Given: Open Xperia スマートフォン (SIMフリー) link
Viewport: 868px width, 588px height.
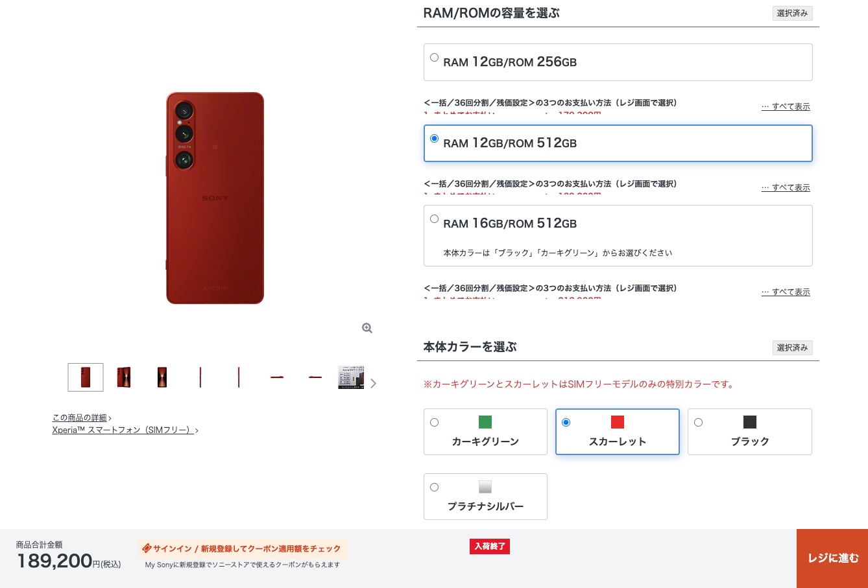Looking at the screenshot, I should click(125, 430).
